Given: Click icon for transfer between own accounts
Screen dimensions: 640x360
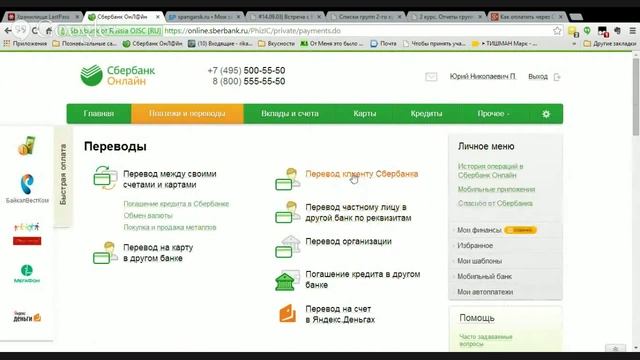Looking at the screenshot, I should click(105, 178).
